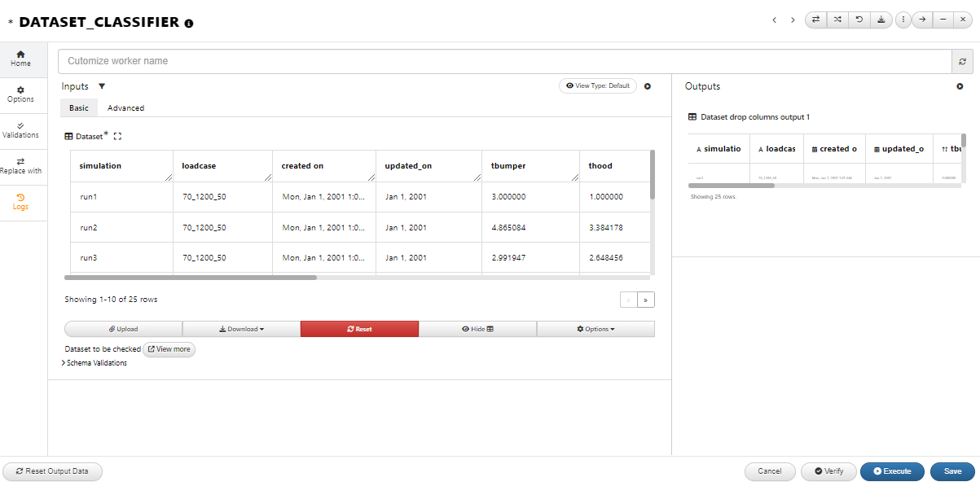Switch to the Advanced tab
980x486 pixels.
pos(125,107)
